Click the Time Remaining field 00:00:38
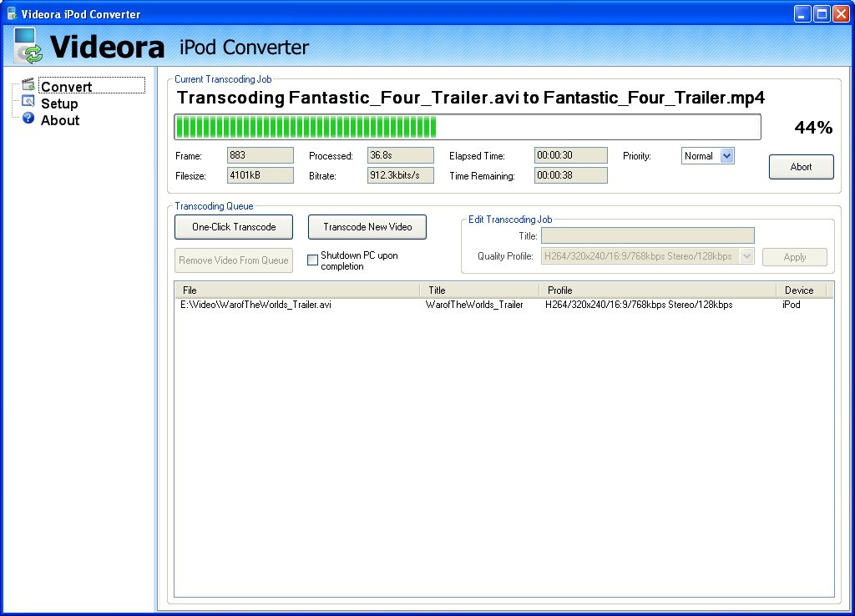The width and height of the screenshot is (855, 616). coord(571,175)
